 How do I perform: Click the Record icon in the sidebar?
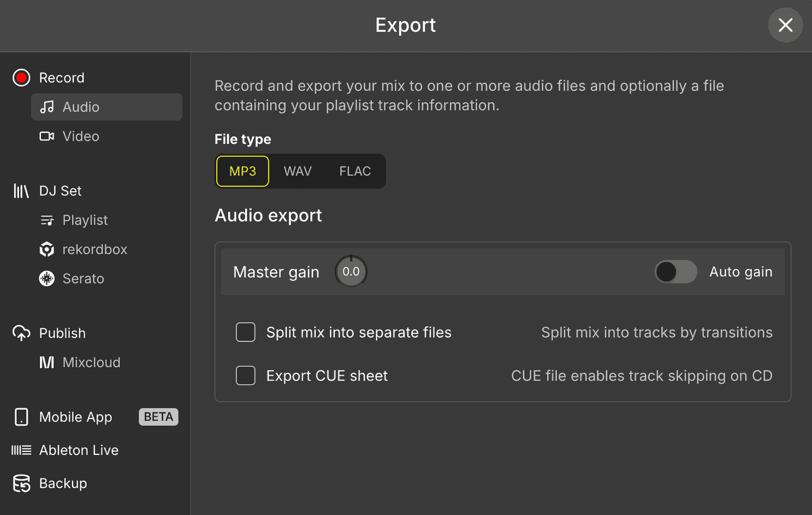coord(21,78)
